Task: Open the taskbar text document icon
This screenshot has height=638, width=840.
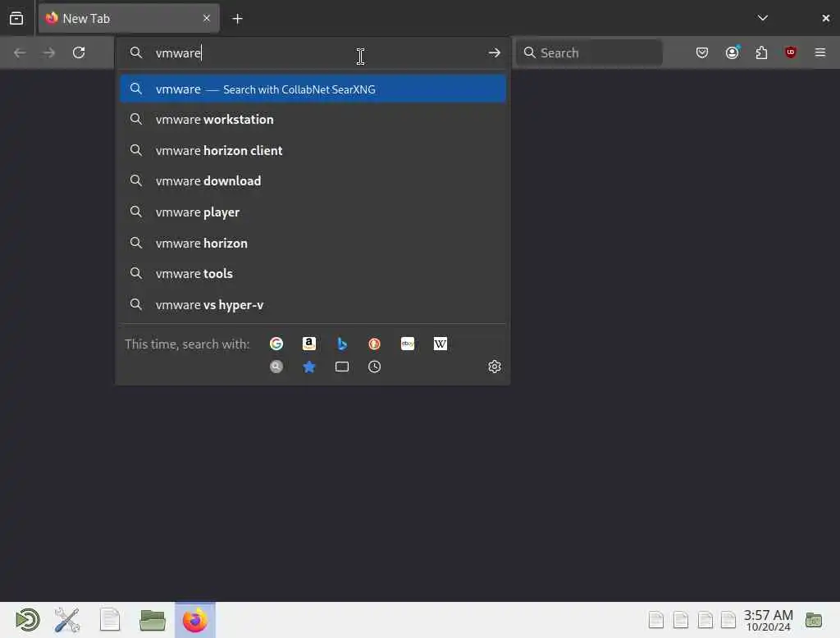Action: (110, 620)
